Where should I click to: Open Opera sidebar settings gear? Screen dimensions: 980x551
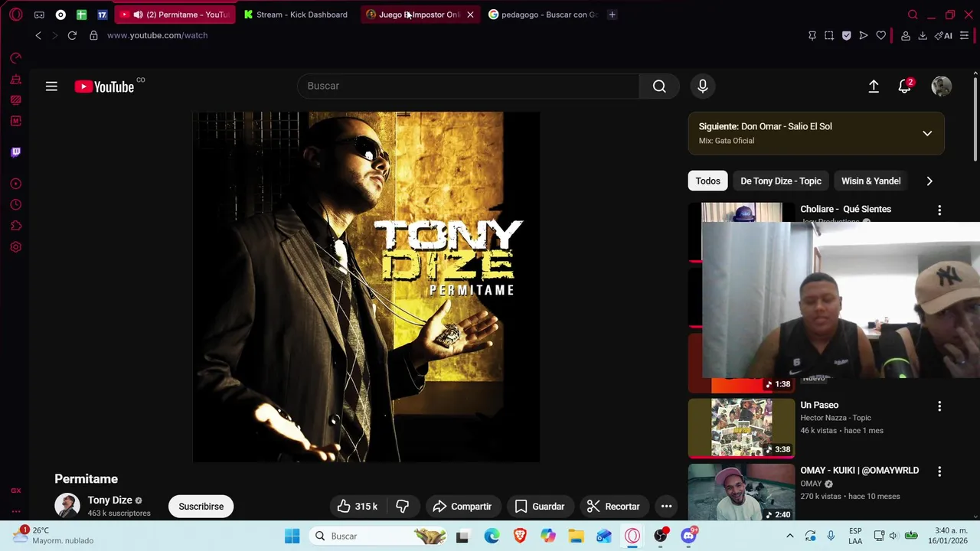[15, 247]
